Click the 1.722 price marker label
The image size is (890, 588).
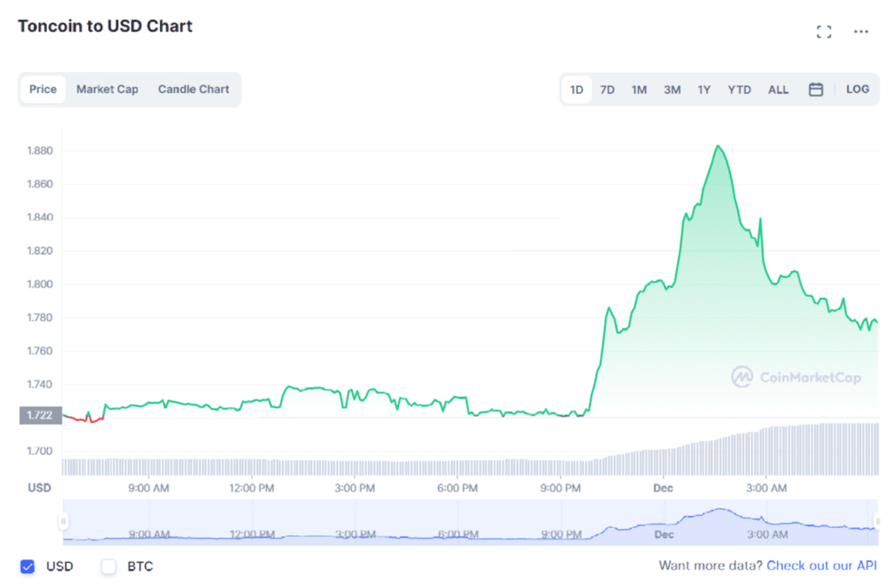(40, 415)
